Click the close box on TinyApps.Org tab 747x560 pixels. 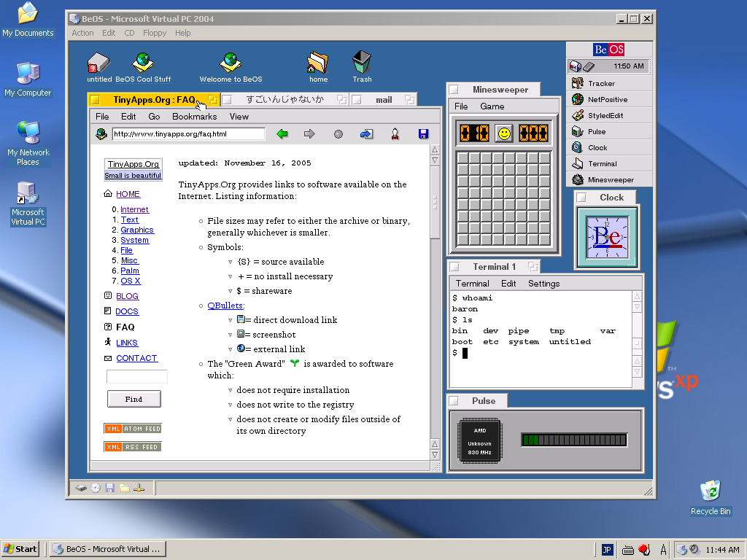click(95, 100)
